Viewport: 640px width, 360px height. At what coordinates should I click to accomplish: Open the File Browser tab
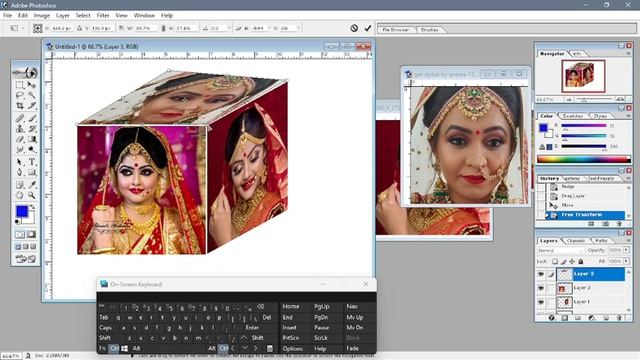[396, 30]
